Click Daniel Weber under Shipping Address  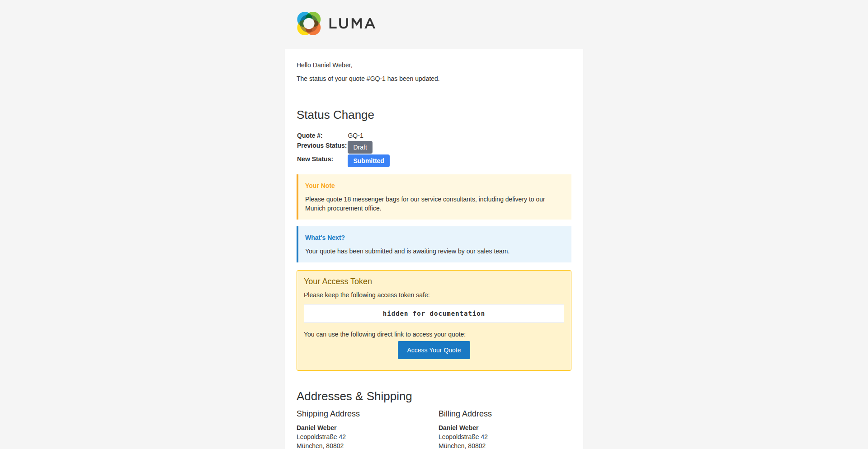(316, 428)
